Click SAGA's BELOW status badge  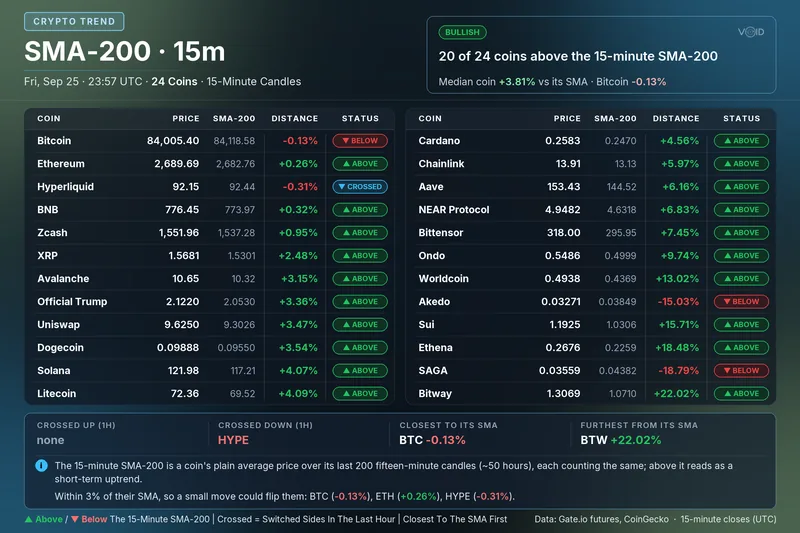point(741,370)
